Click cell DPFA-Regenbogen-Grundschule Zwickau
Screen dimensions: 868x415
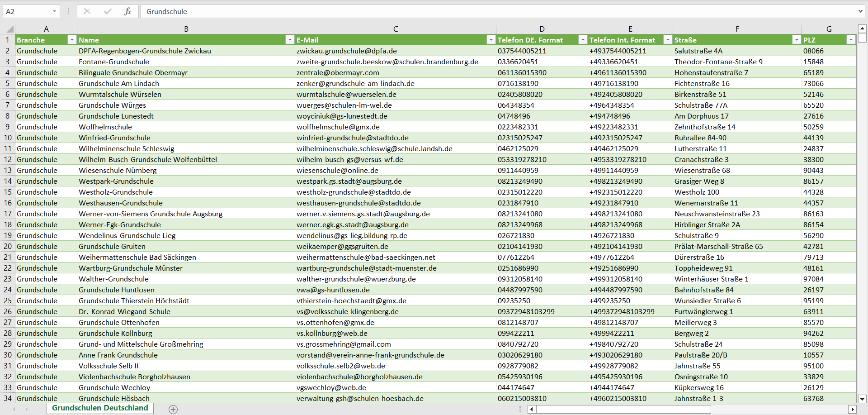(x=186, y=51)
